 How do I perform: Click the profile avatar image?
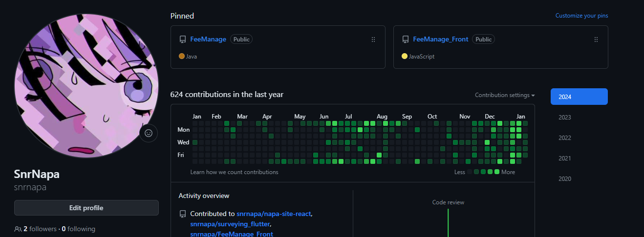coord(86,86)
